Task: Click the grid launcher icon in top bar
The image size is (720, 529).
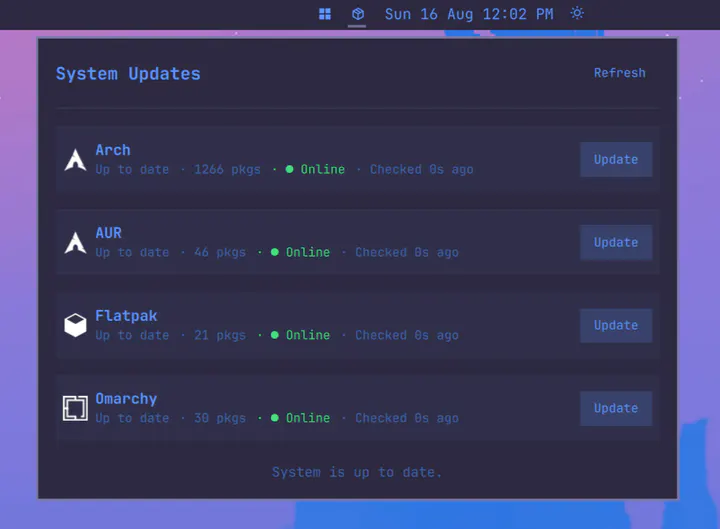Action: pyautogui.click(x=325, y=14)
